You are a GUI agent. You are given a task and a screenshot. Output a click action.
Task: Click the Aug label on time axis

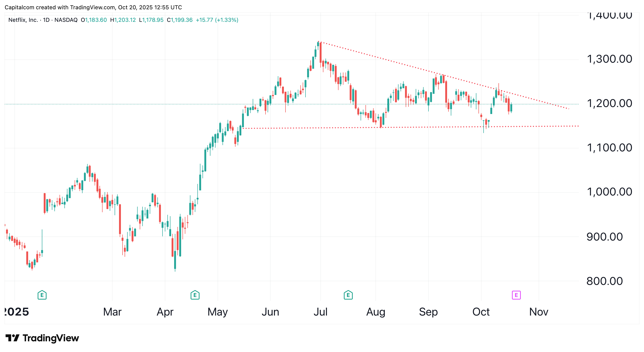(x=375, y=312)
